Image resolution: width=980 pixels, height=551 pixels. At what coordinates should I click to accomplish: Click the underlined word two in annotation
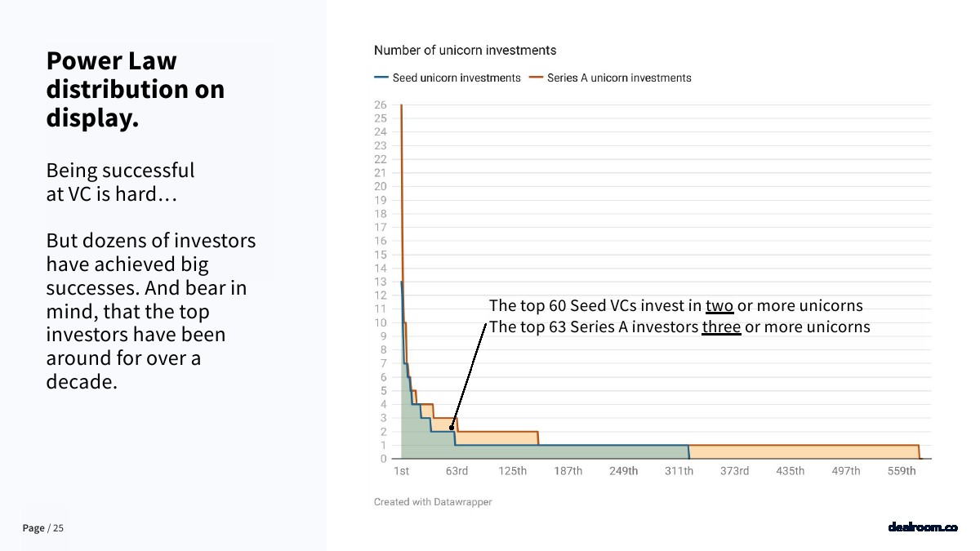tap(719, 306)
